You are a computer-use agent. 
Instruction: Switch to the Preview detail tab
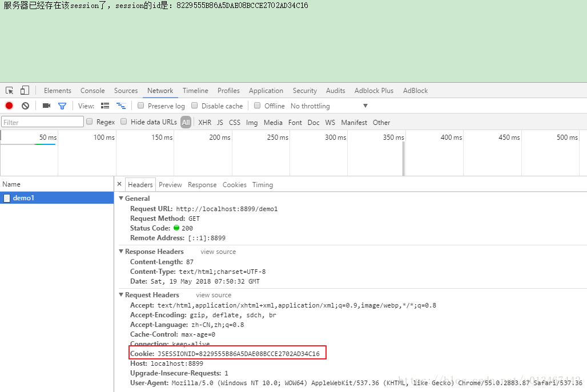tap(170, 185)
